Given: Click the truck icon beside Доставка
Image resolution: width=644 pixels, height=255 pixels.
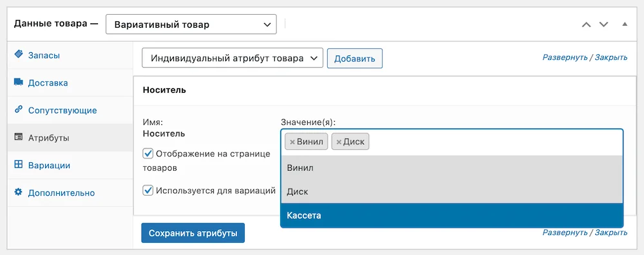Looking at the screenshot, I should coord(19,82).
